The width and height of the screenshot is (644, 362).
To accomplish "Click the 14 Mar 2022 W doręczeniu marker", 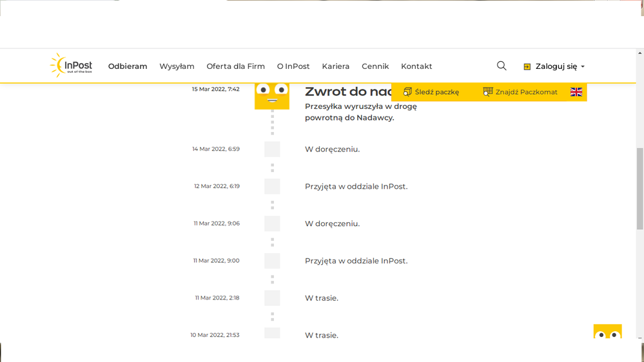I will [272, 149].
